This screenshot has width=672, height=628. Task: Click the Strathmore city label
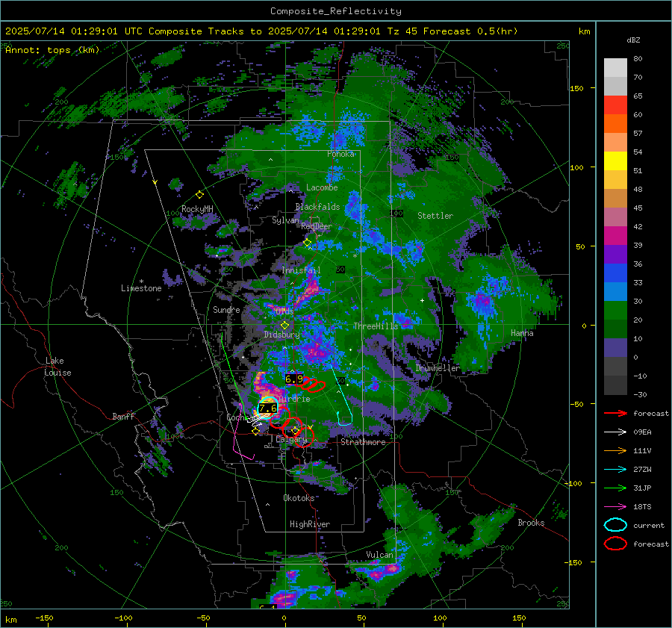tap(363, 442)
